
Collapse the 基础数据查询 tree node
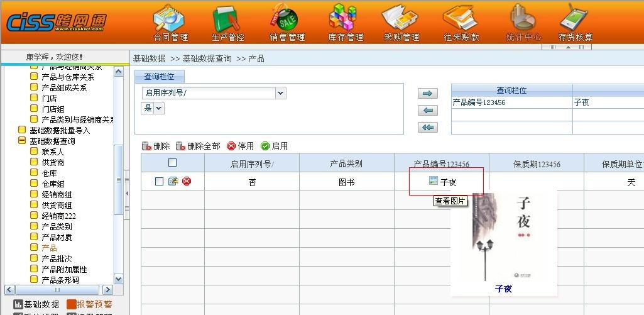22,141
